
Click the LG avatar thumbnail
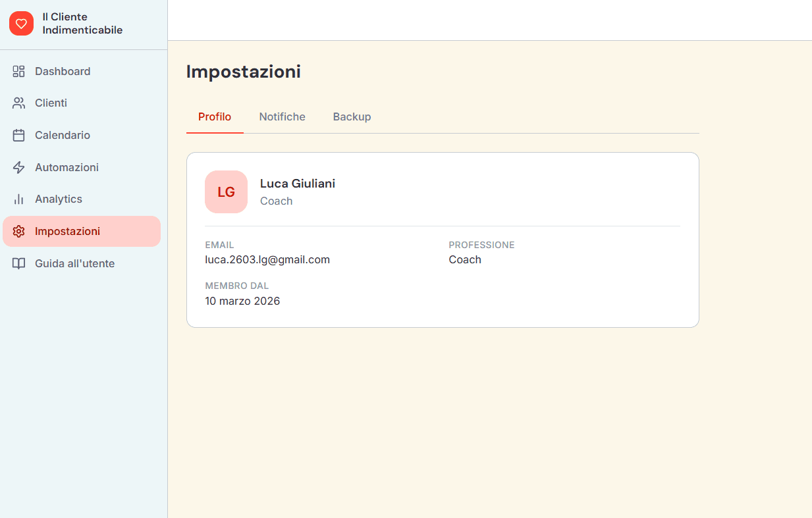[x=226, y=192]
